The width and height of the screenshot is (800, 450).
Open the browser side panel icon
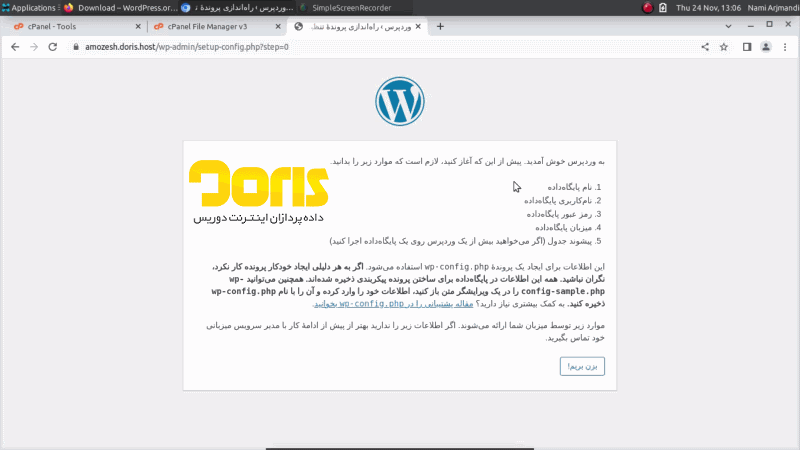click(747, 47)
